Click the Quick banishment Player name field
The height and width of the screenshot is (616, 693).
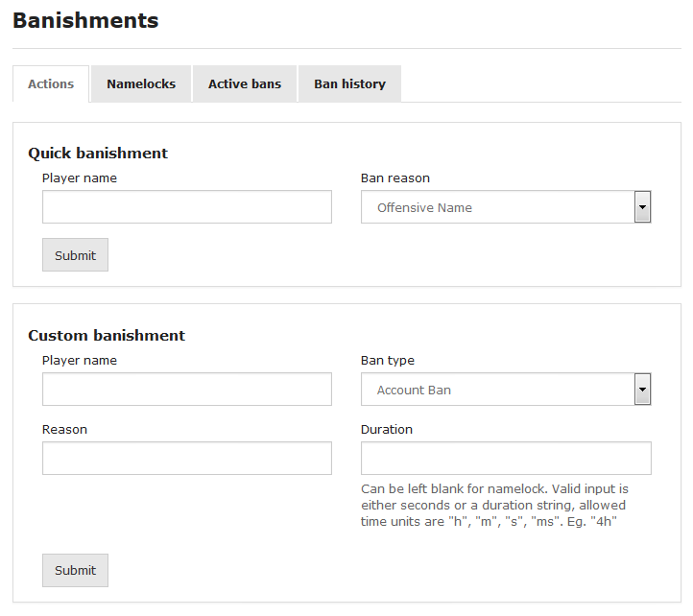[187, 207]
